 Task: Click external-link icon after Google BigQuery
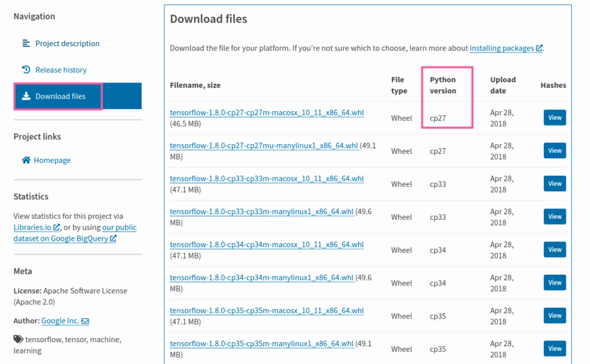[x=114, y=238]
